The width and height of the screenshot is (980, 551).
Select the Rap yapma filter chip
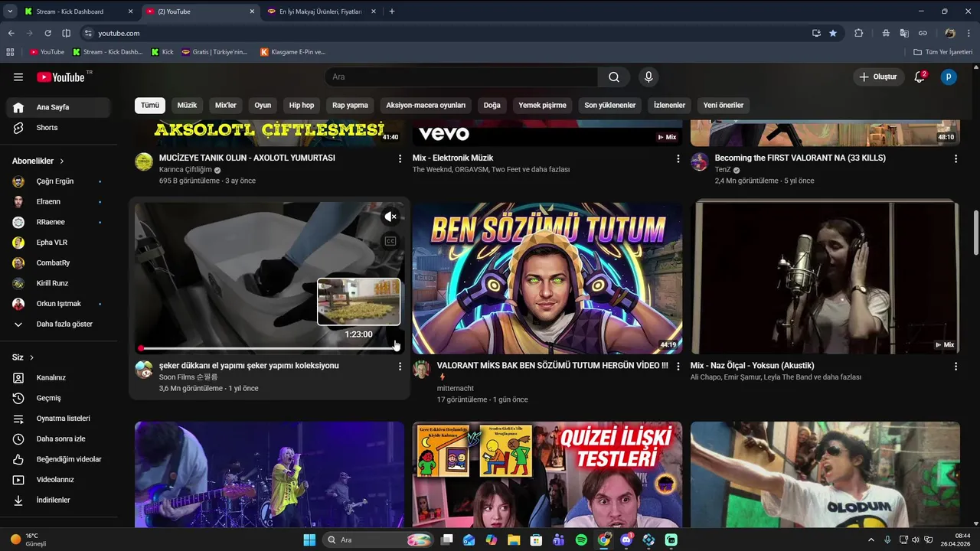(x=350, y=105)
